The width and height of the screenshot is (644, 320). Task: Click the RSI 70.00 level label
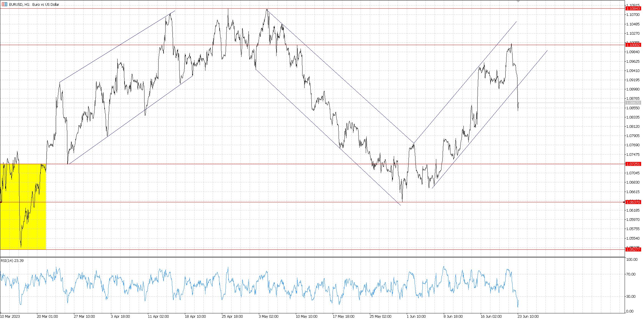(x=631, y=274)
